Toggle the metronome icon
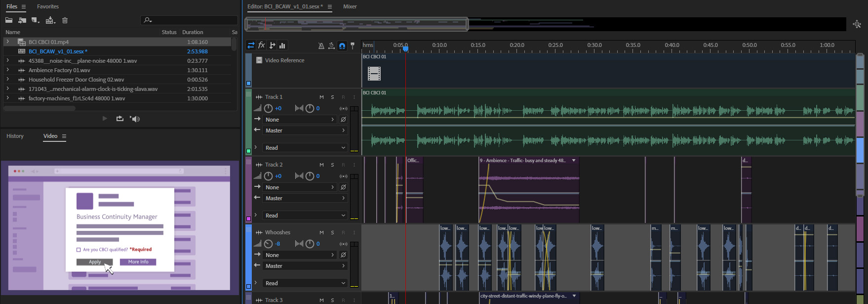This screenshot has width=868, height=304. coord(321,45)
